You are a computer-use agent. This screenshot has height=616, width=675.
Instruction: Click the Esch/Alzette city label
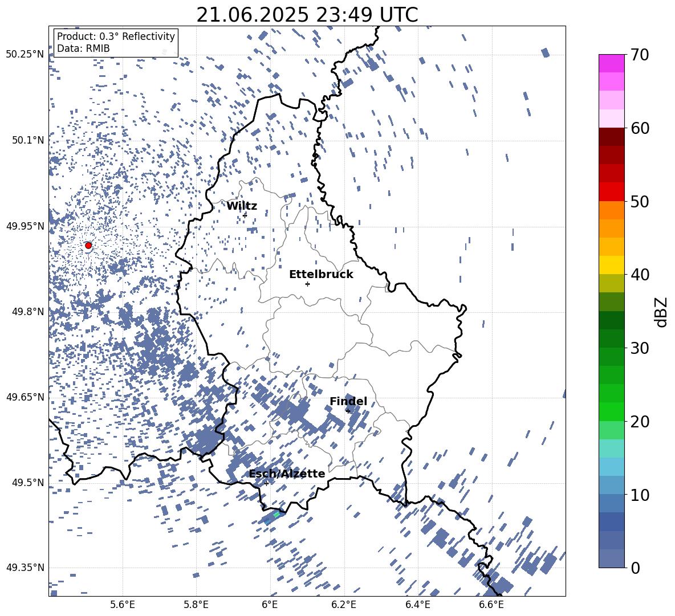point(287,474)
